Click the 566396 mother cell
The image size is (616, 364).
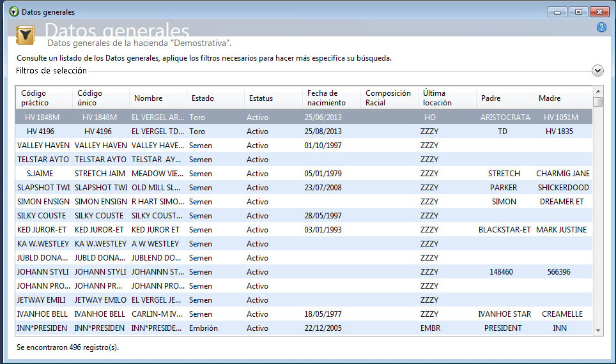pos(558,272)
